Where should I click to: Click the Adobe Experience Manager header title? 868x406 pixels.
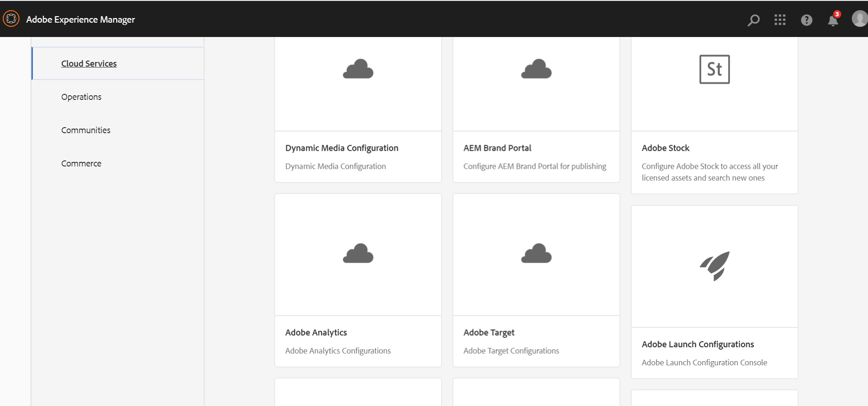(x=80, y=19)
